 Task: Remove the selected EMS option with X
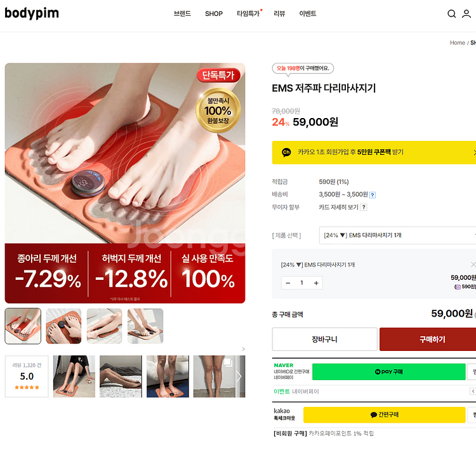[x=473, y=265]
